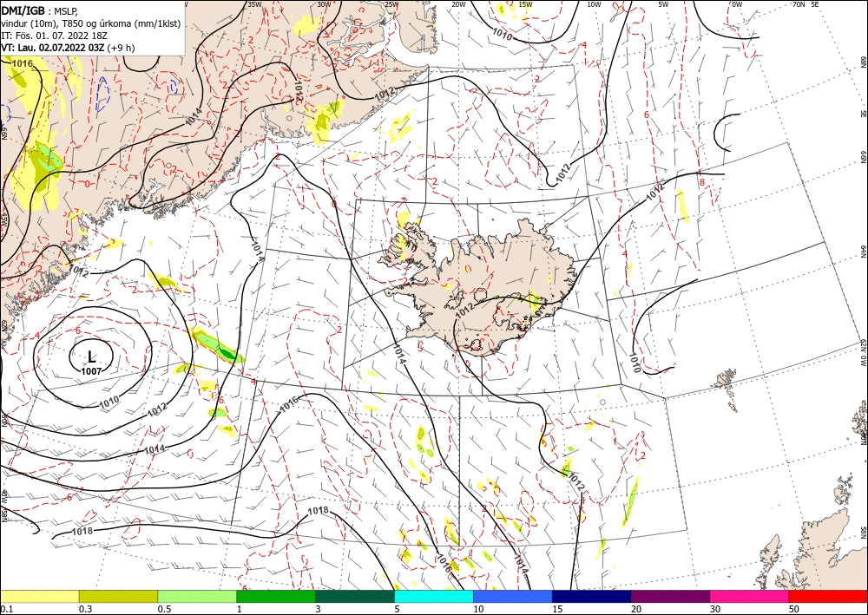The width and height of the screenshot is (868, 615).
Task: Click the '5W' longitude label
Action: tap(663, 4)
